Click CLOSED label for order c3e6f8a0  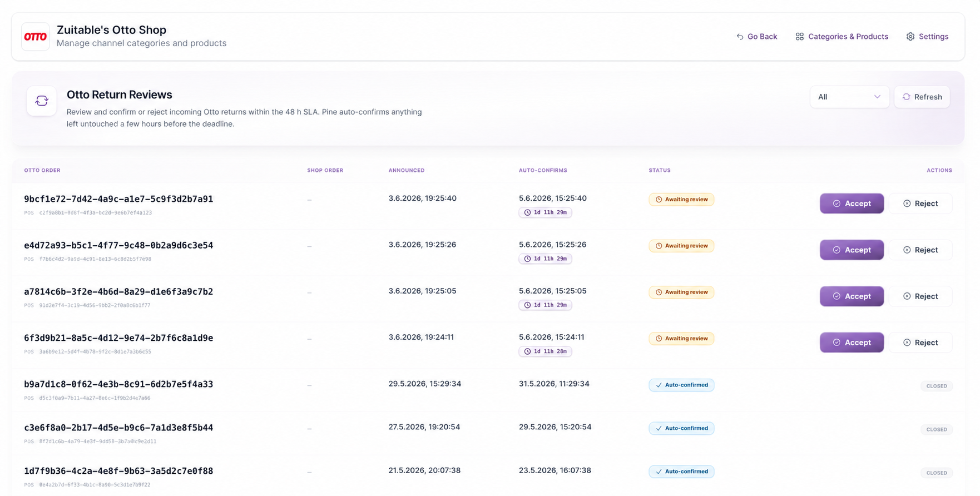coord(937,429)
